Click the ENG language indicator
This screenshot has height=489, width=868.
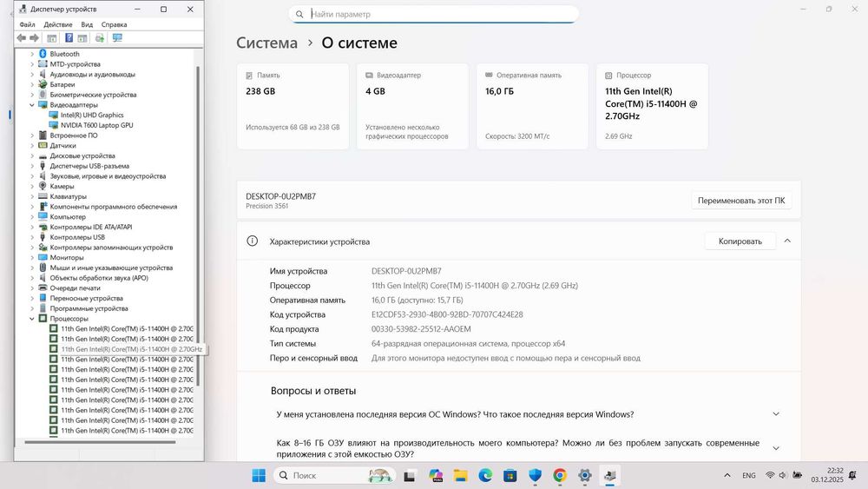pos(749,475)
